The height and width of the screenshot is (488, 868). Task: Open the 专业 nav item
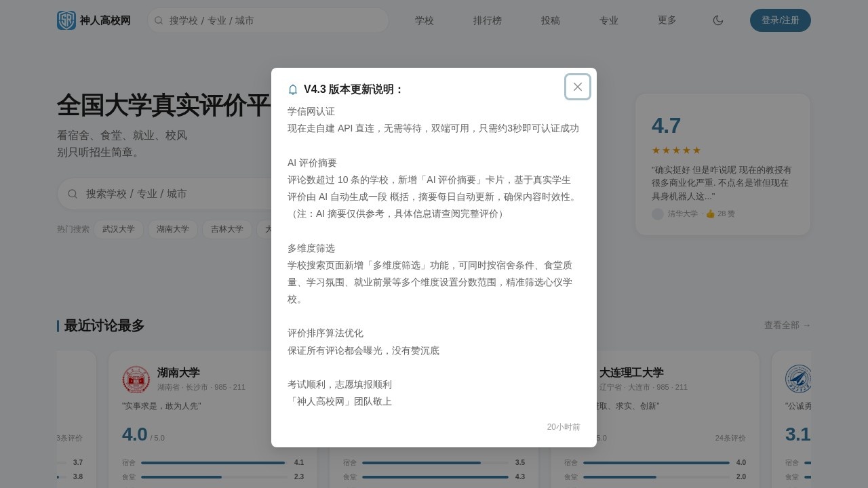[609, 20]
